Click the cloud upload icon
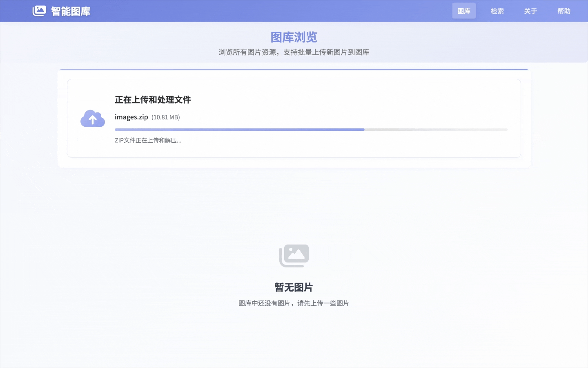Screen dimensions: 588x368 [93, 119]
